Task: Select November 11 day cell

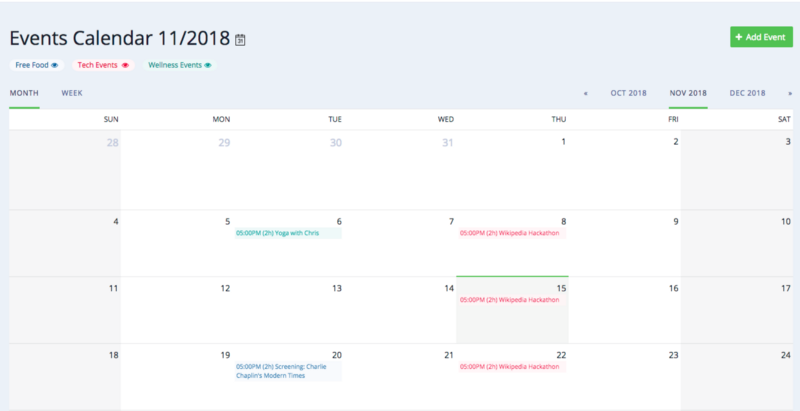Action: (x=65, y=311)
